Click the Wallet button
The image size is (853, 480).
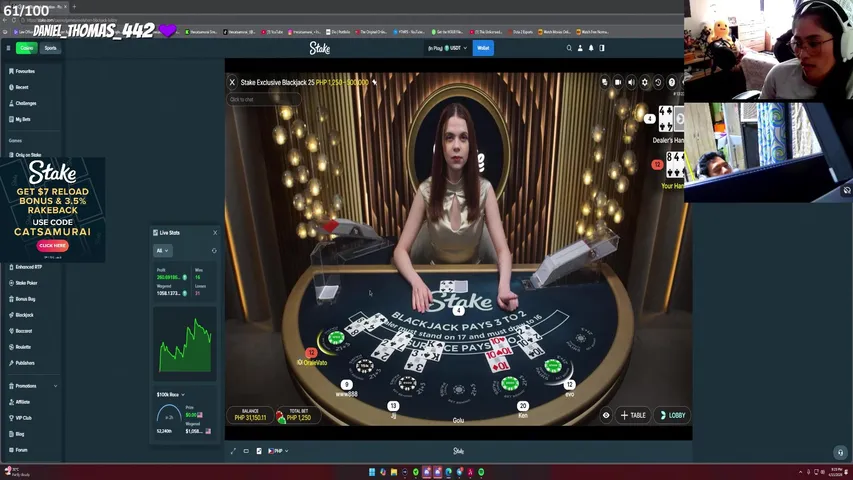(483, 48)
